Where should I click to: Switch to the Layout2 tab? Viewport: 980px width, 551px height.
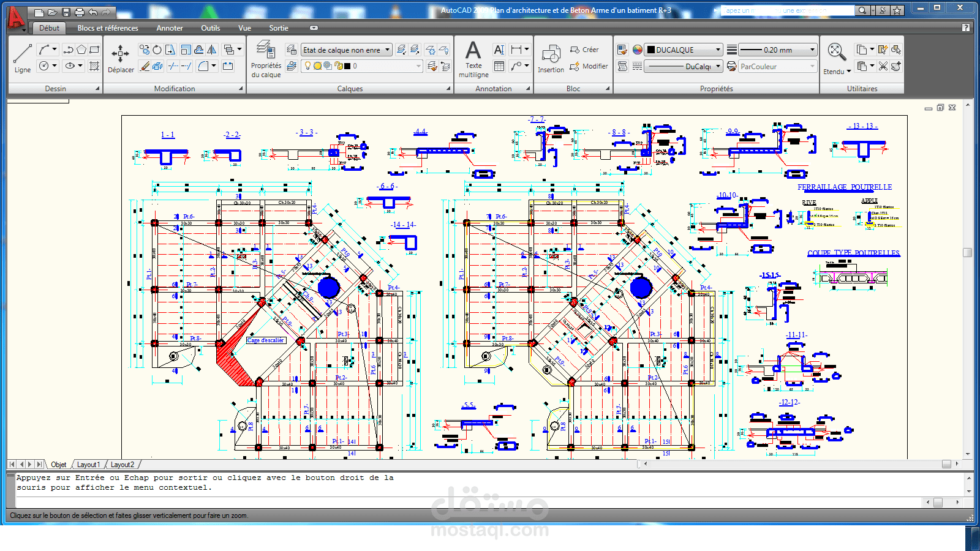click(123, 465)
